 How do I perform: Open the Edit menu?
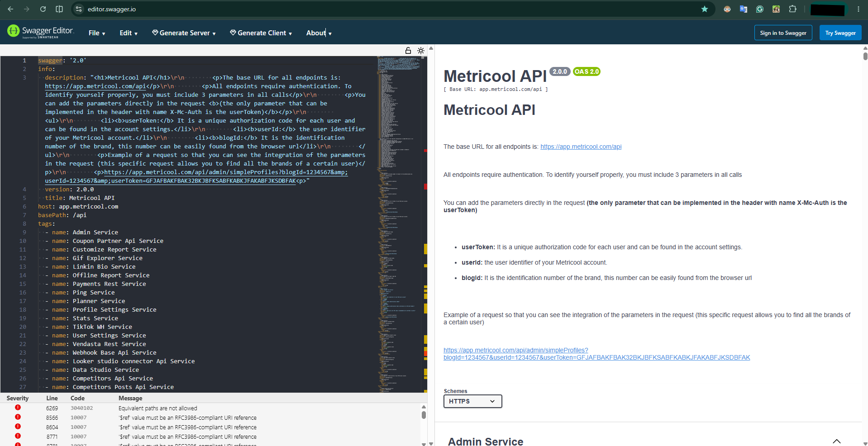(x=129, y=33)
